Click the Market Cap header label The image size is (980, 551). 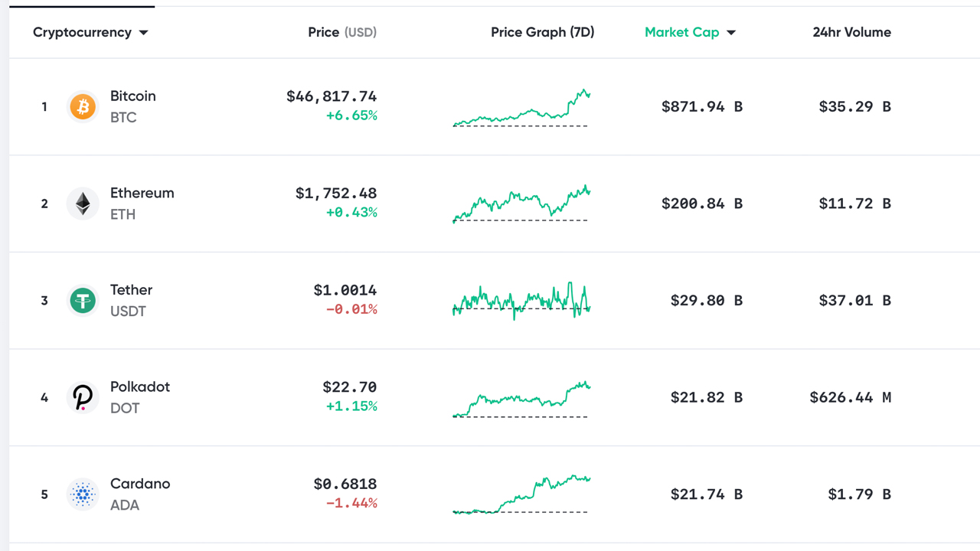click(x=682, y=32)
